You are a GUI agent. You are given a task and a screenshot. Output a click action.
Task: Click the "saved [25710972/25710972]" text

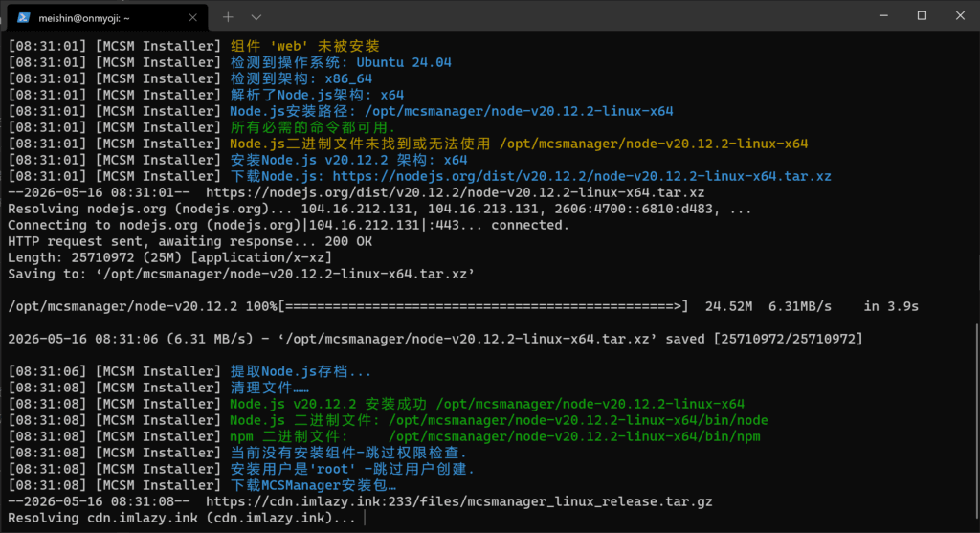point(764,339)
